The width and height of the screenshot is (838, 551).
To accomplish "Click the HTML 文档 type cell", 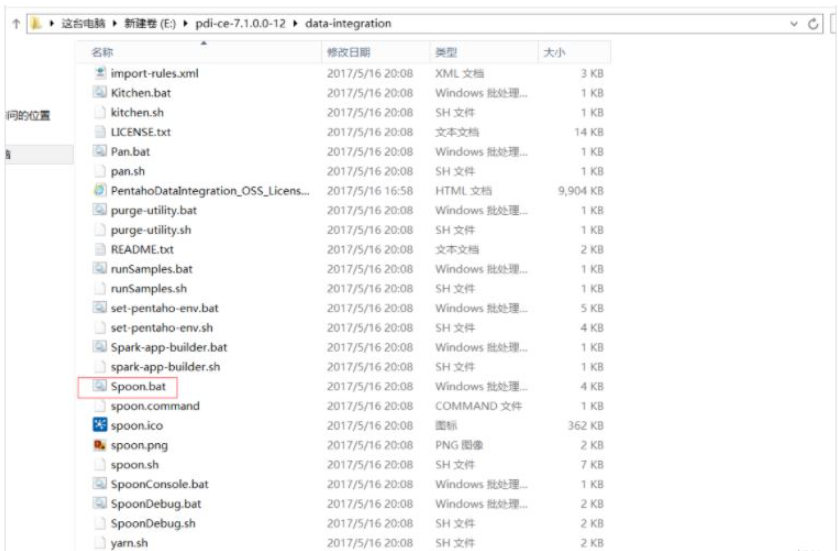I will (x=463, y=191).
